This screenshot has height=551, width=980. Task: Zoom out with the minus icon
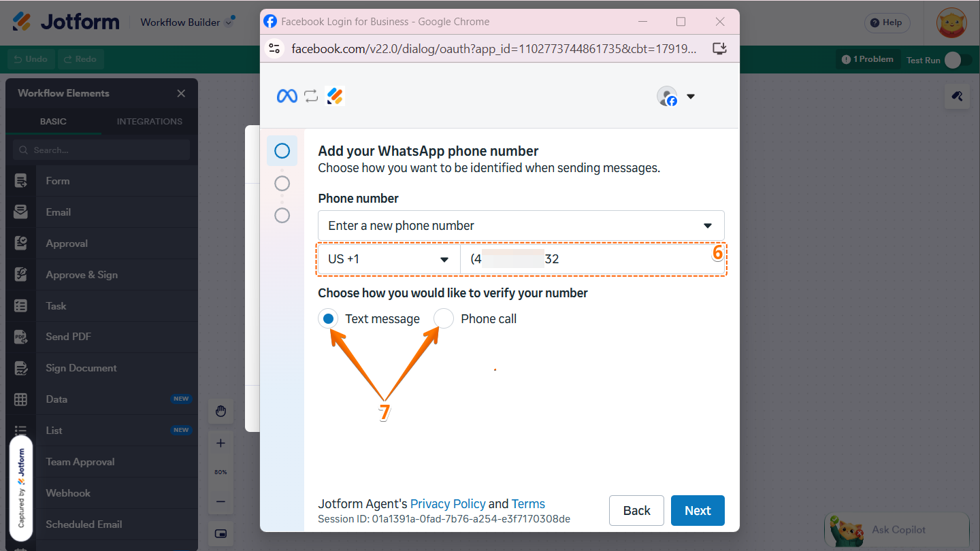(x=220, y=501)
